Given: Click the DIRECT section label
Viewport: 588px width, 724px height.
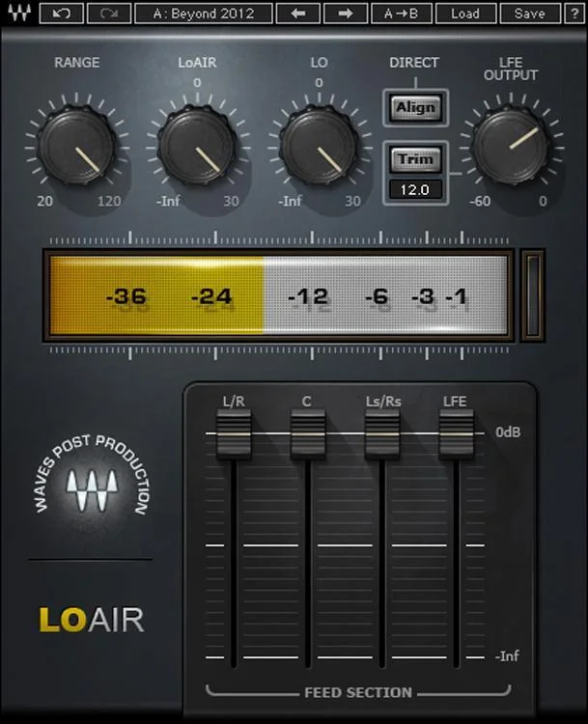Looking at the screenshot, I should click(x=414, y=63).
